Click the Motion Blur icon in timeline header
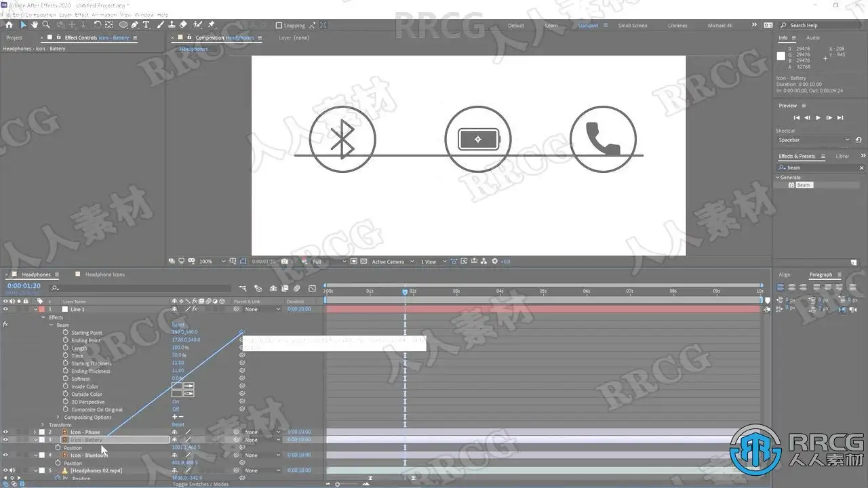Viewport: 868px width, 488px height. click(296, 288)
